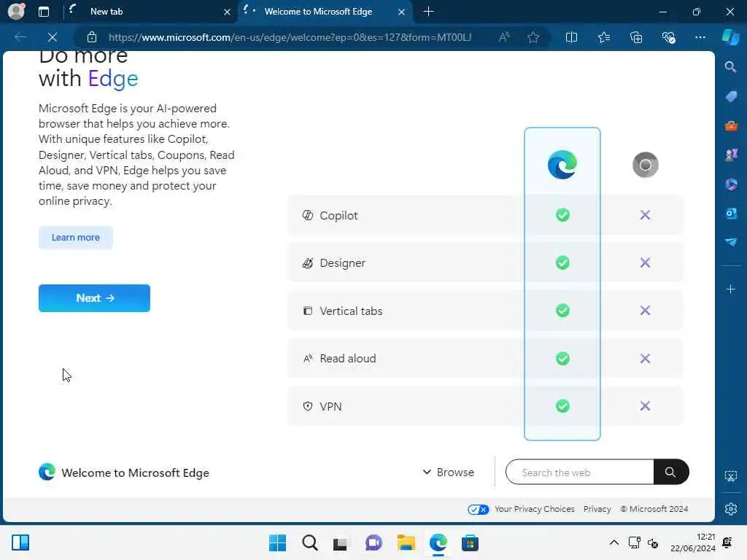Open the Favorites list
Viewport: 747px width, 560px height.
point(604,37)
